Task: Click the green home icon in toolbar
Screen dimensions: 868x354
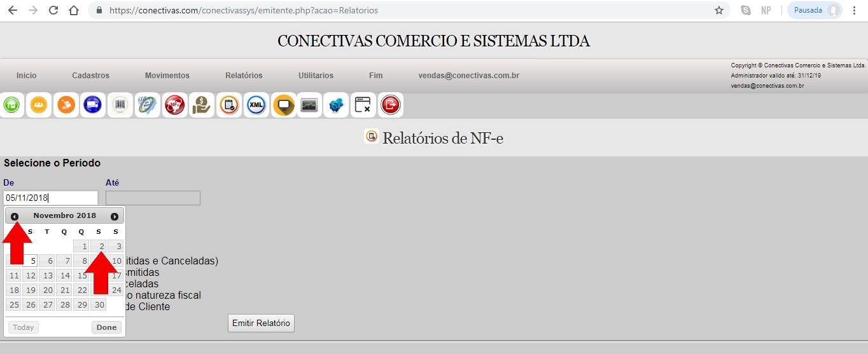Action: pyautogui.click(x=11, y=105)
